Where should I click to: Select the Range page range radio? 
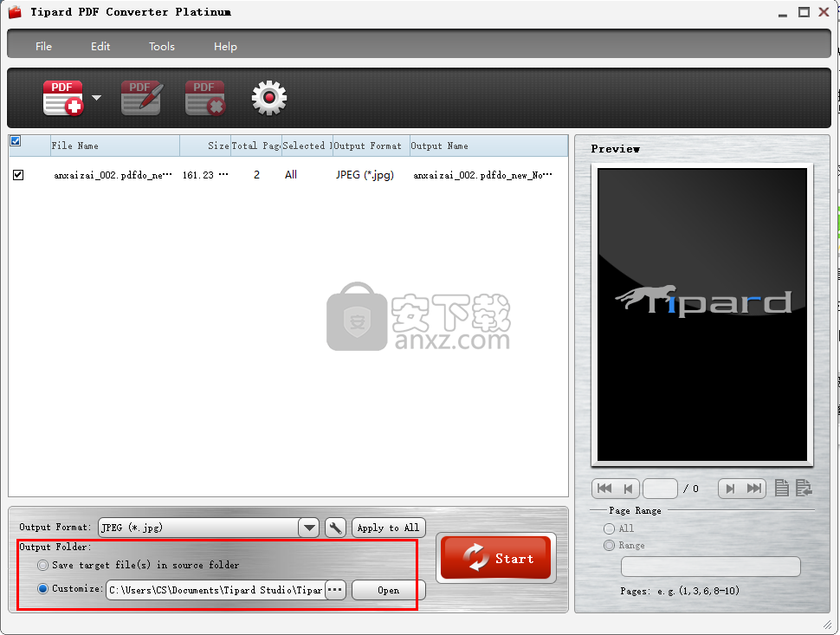pyautogui.click(x=609, y=546)
